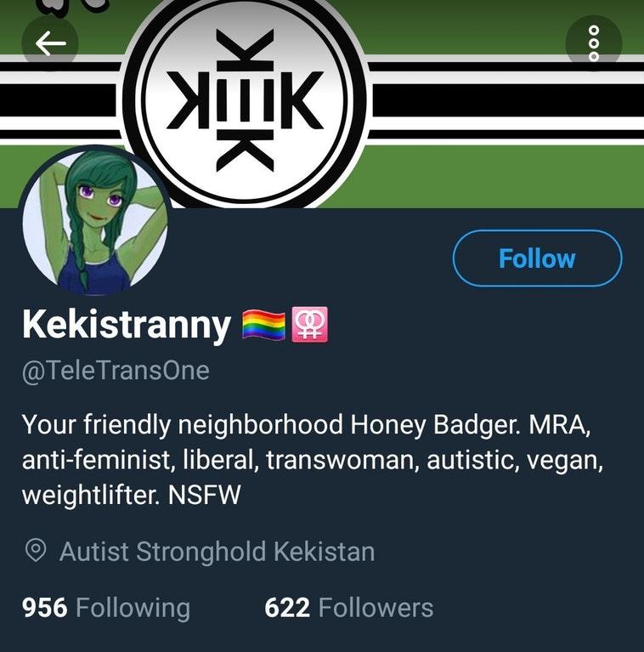Follow the @TeleTransOne account
Viewport: 644px width, 652px height.
click(537, 258)
